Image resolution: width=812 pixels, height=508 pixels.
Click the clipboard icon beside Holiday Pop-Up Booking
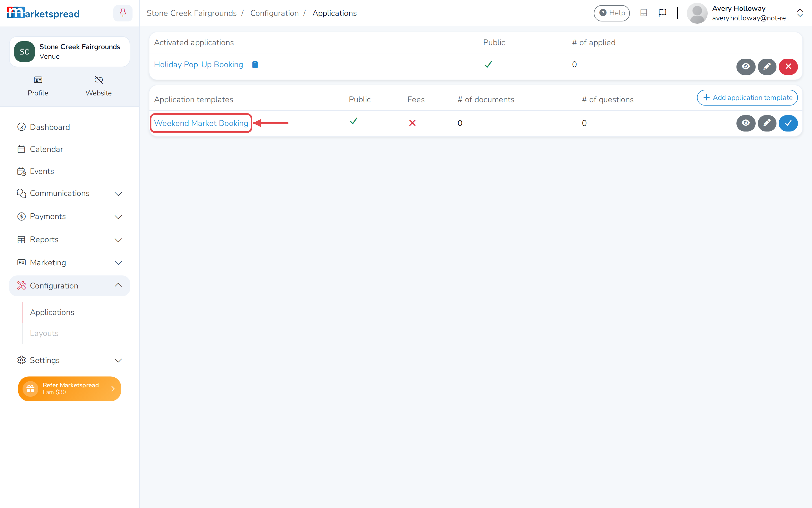[255, 65]
